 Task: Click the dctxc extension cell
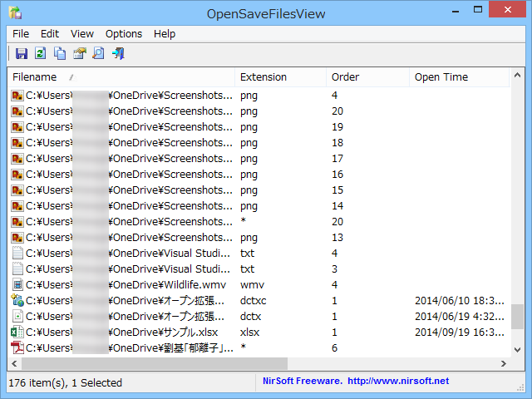(253, 301)
